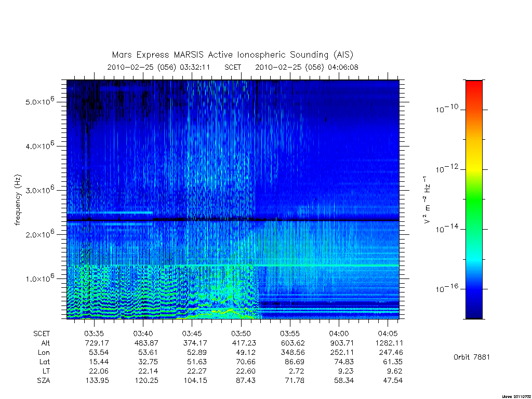Select end timestamp '2010-02-25 (056) 04:06:08'
532x399 pixels.
[x=307, y=67]
